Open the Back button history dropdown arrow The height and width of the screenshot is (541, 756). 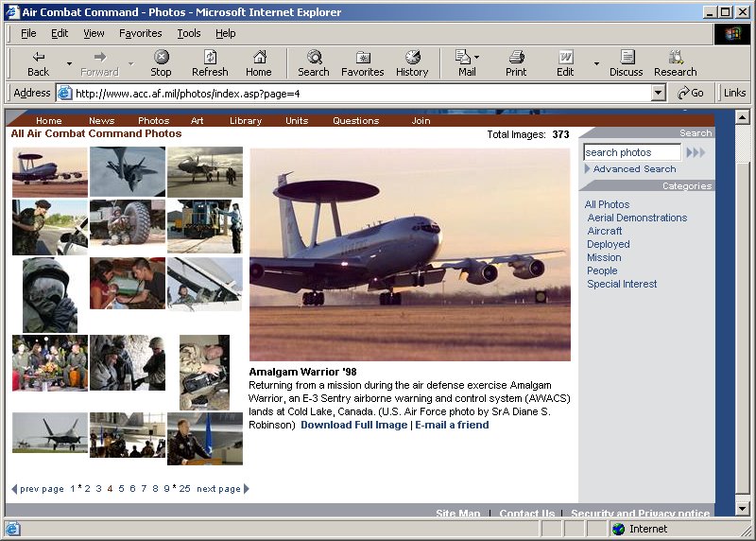pyautogui.click(x=69, y=63)
